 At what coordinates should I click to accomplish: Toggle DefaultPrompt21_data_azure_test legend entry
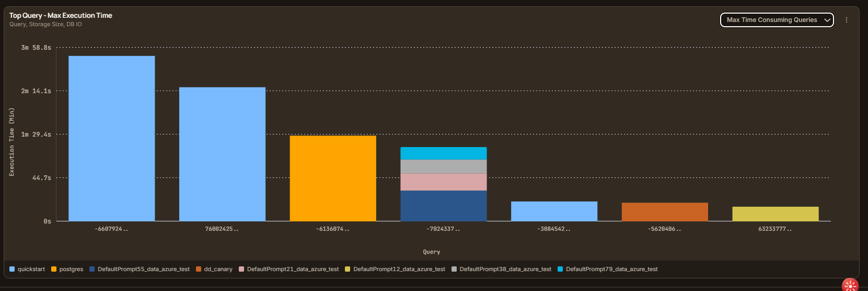pyautogui.click(x=289, y=269)
